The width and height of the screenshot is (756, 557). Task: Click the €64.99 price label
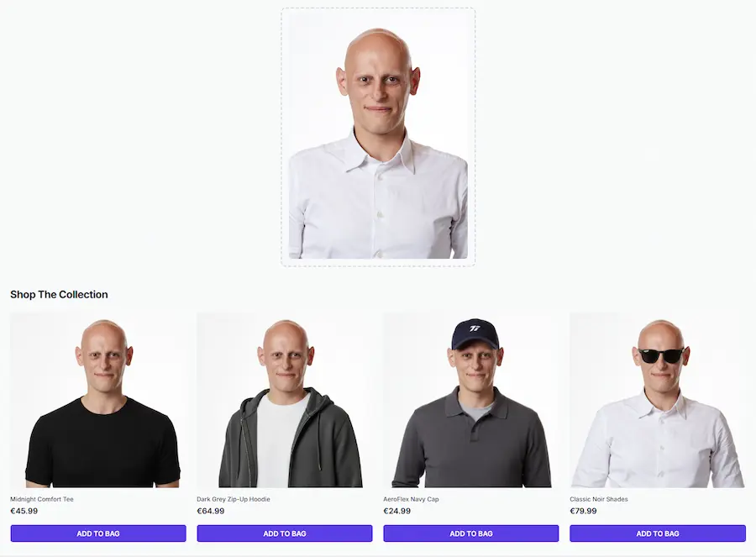pos(211,511)
